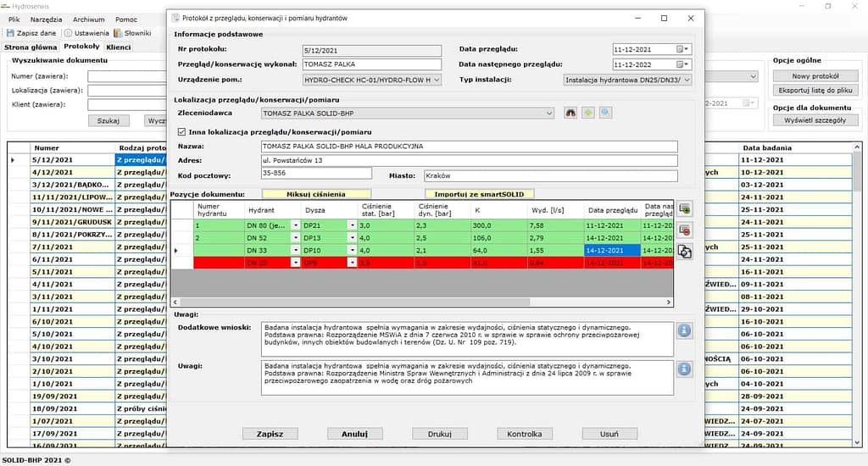The width and height of the screenshot is (868, 466).
Task: Click Eksportuj listę do pliku button
Action: pyautogui.click(x=815, y=90)
